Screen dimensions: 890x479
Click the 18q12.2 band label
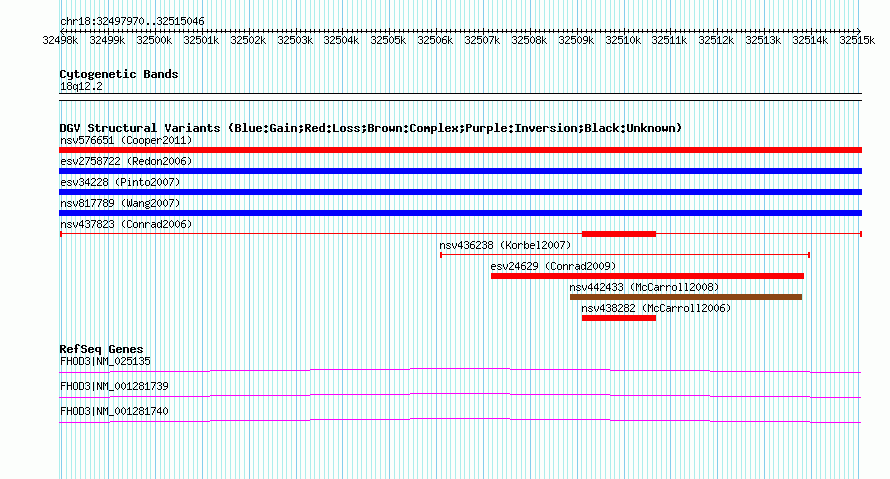tap(81, 86)
